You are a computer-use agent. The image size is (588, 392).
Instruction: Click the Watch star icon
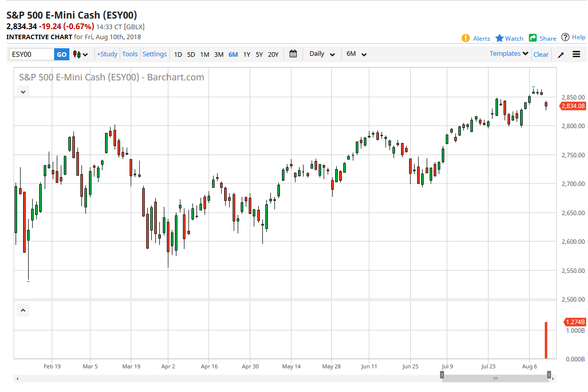tap(499, 38)
